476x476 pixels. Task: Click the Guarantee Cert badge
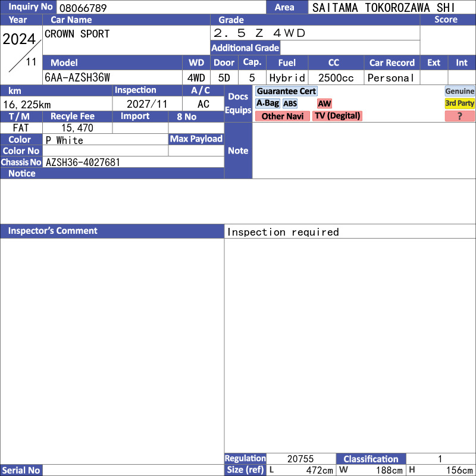tap(286, 91)
